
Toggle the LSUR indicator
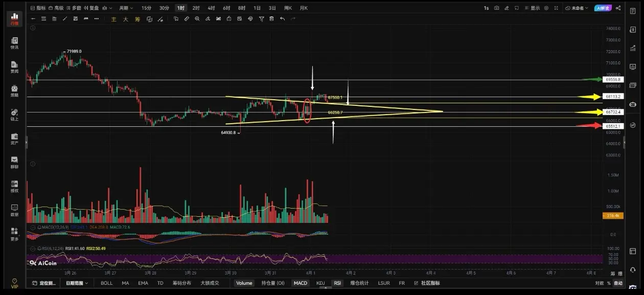tap(384, 283)
